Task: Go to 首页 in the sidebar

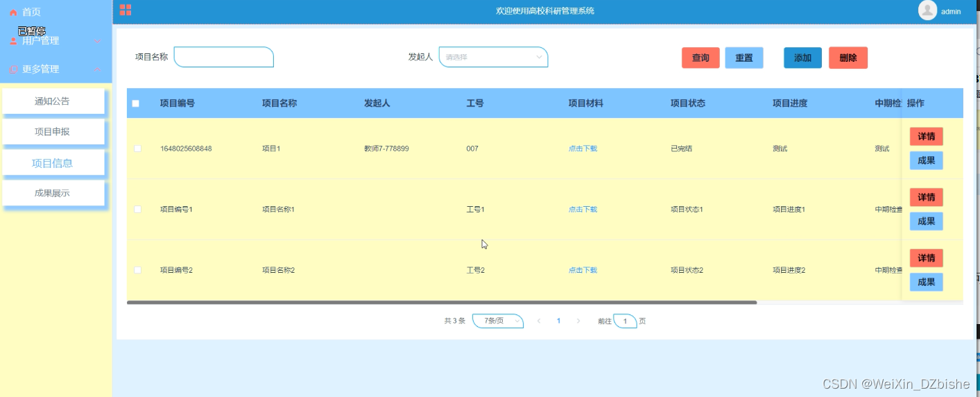Action: [31, 12]
